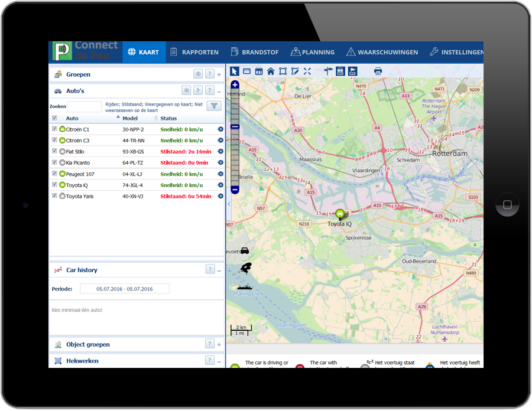
Task: Sort by the Model column header
Action: click(130, 118)
